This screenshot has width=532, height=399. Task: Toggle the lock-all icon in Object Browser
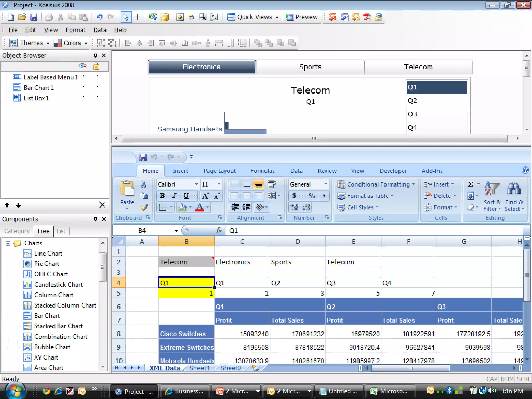pos(96,66)
